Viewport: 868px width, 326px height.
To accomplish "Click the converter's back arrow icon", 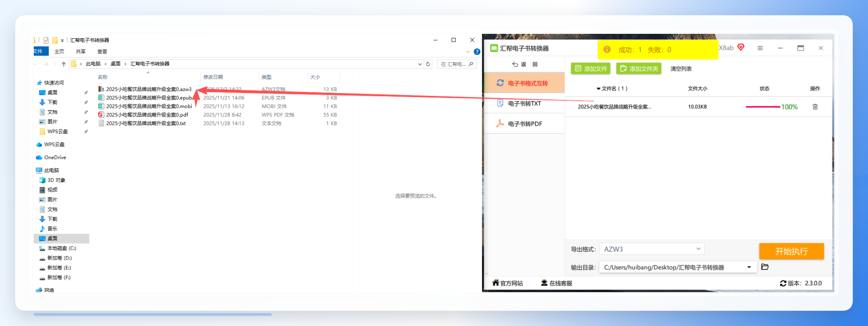I will (x=515, y=65).
